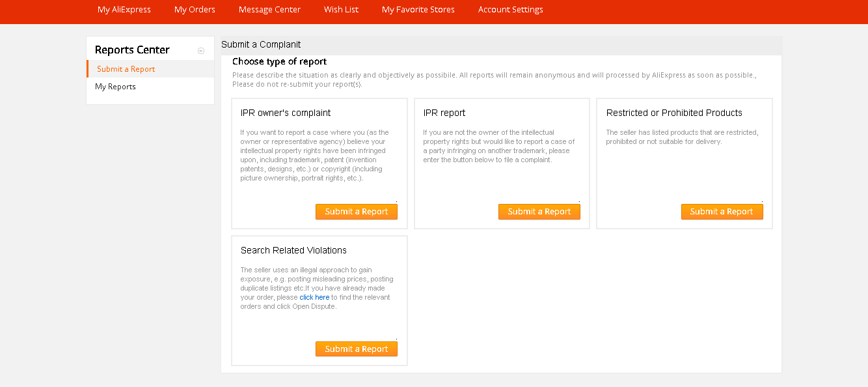The height and width of the screenshot is (387, 868).
Task: Submit a Search Related Violations report
Action: [x=356, y=349]
